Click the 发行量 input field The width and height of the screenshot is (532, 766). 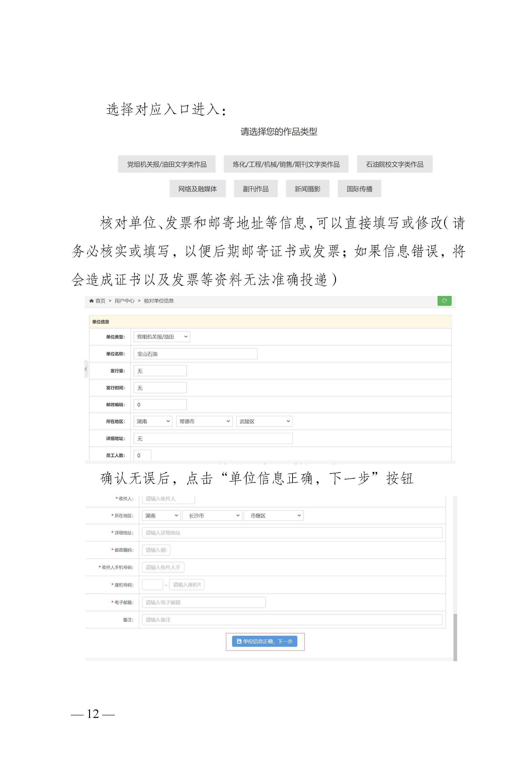[160, 371]
